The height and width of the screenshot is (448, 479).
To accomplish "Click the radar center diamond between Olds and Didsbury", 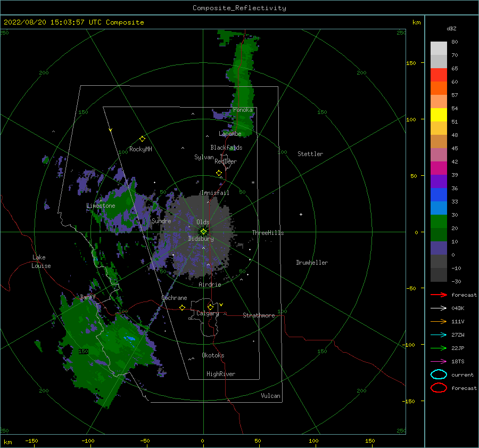I will pyautogui.click(x=203, y=232).
